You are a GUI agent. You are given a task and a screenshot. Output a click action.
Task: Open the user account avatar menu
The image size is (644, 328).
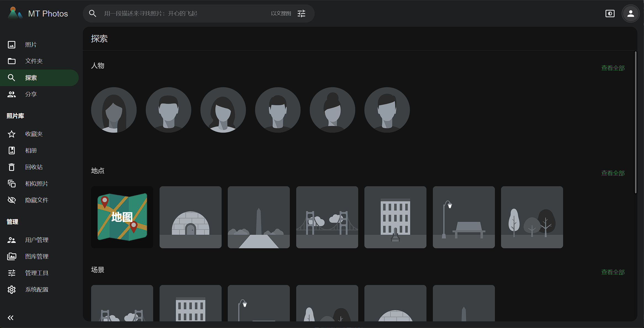(x=630, y=14)
